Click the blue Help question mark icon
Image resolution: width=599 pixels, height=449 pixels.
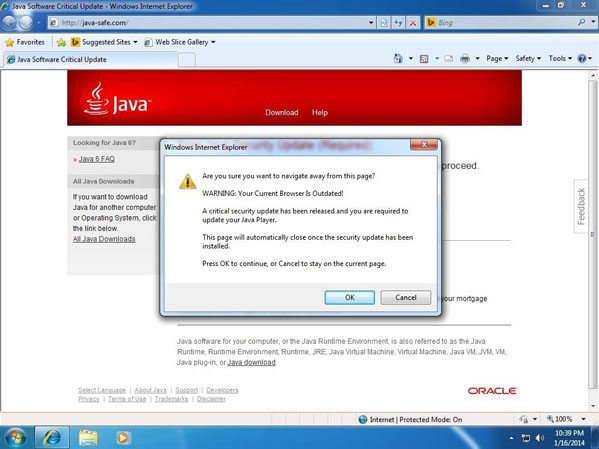point(581,58)
